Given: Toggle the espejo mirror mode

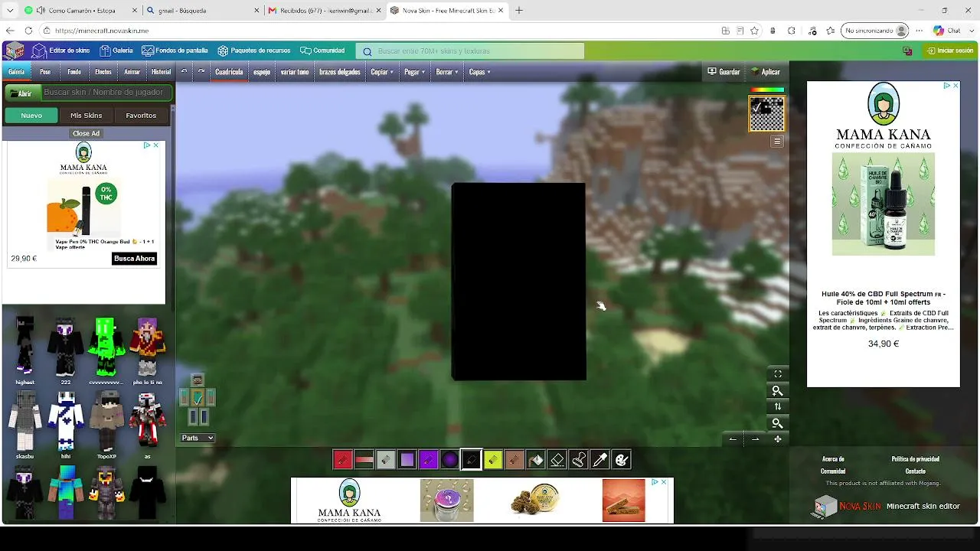Looking at the screenshot, I should (x=262, y=72).
